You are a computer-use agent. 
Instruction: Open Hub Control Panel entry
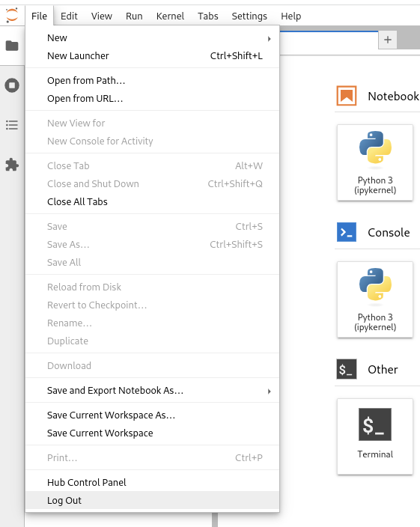point(152,482)
